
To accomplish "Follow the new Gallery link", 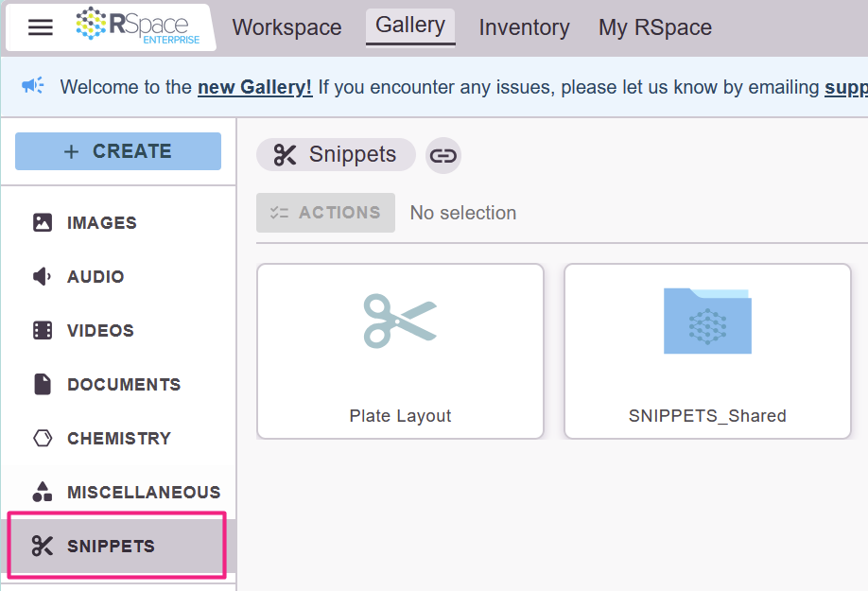I will [x=254, y=88].
